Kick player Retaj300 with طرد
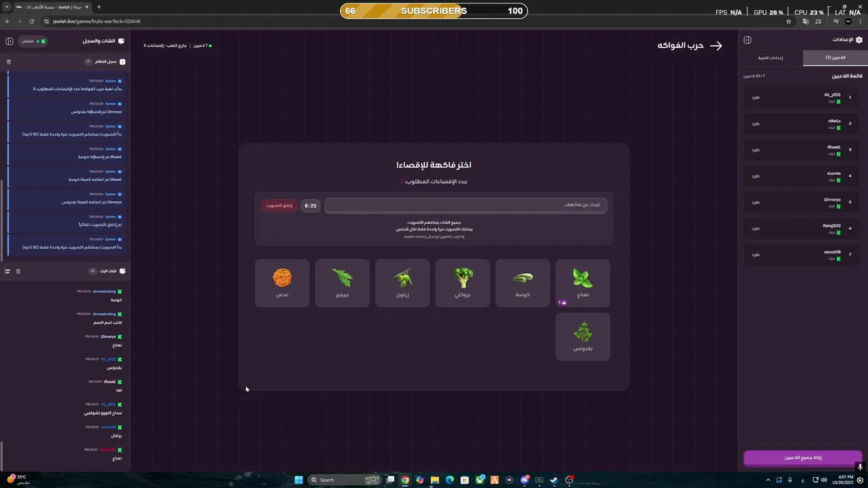The image size is (868, 488). point(755,228)
